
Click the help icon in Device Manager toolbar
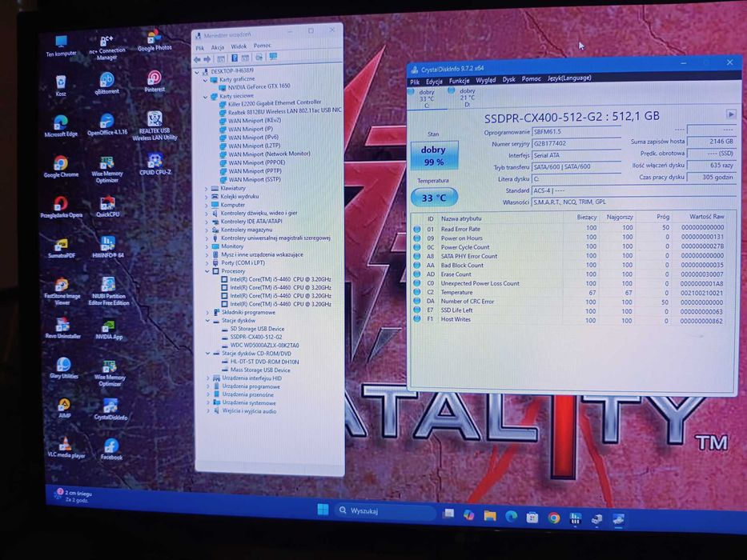(x=235, y=58)
